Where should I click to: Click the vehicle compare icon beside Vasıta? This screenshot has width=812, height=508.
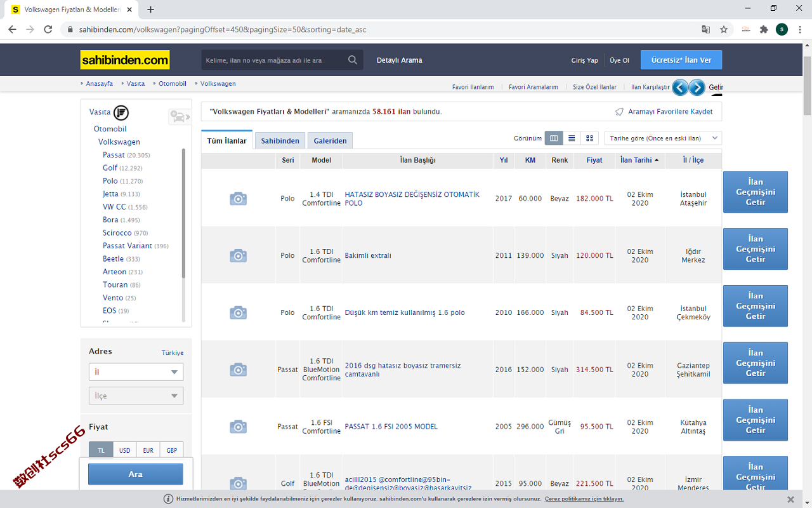tap(180, 117)
